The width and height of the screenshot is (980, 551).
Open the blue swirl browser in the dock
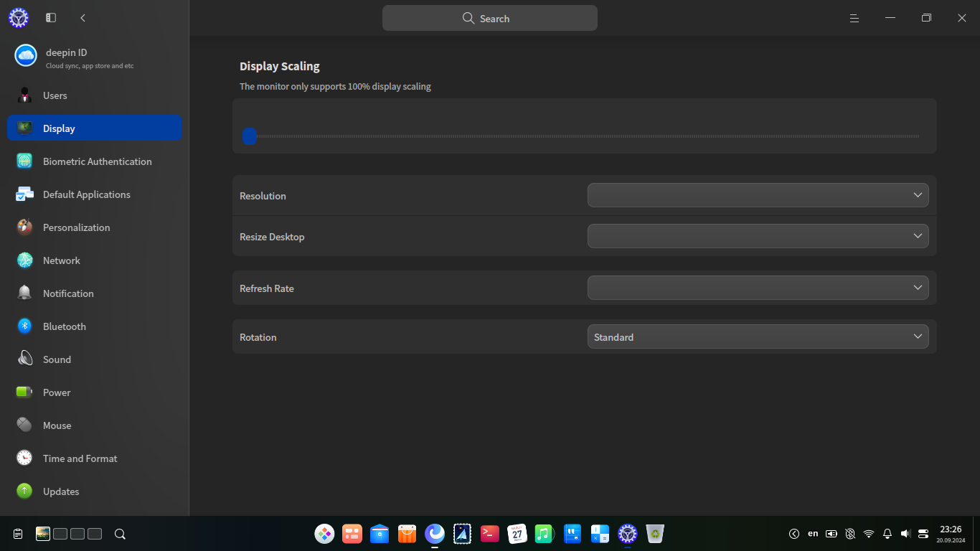[435, 533]
